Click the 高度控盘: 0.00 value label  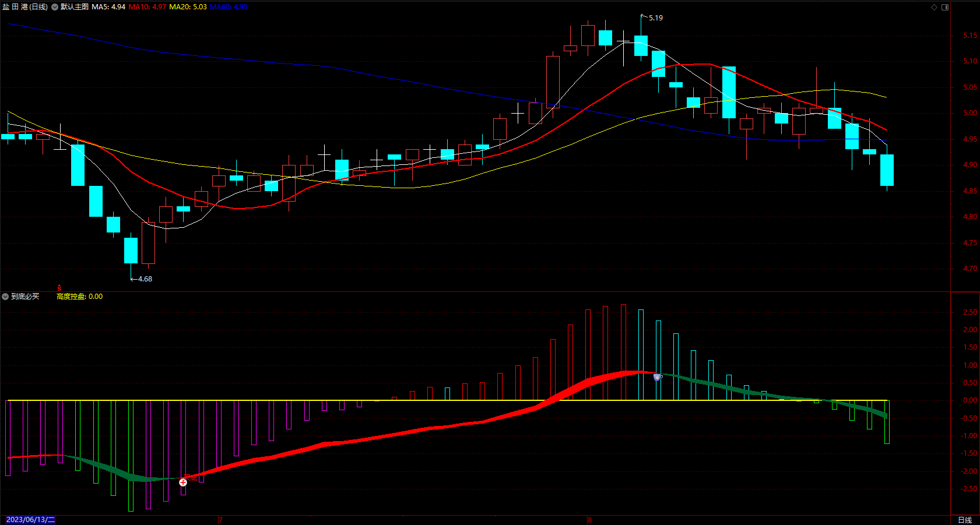coord(79,297)
